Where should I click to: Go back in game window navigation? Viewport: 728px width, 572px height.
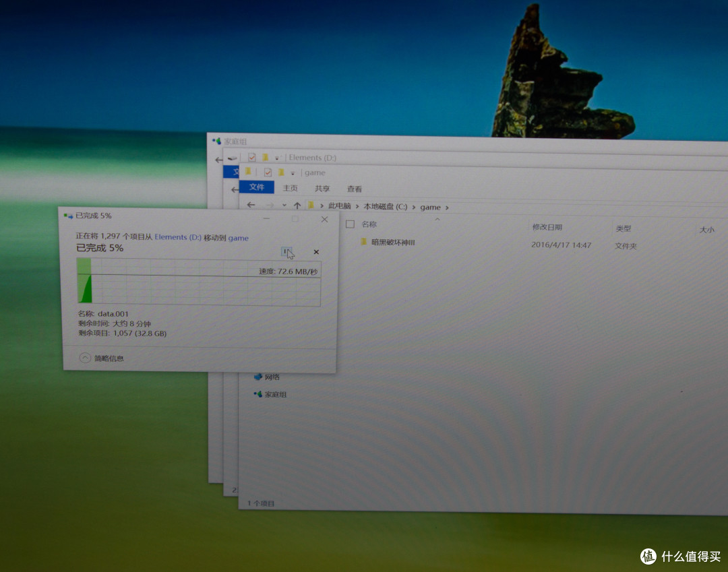click(x=251, y=205)
